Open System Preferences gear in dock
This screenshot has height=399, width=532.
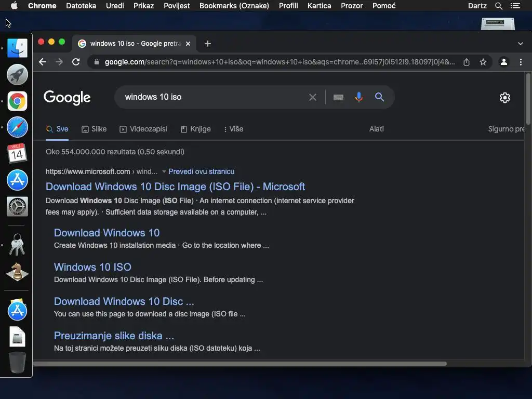[x=17, y=206]
